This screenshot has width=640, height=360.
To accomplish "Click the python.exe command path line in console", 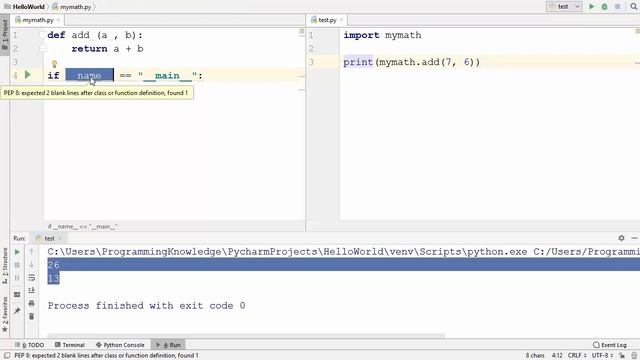I will tap(343, 252).
